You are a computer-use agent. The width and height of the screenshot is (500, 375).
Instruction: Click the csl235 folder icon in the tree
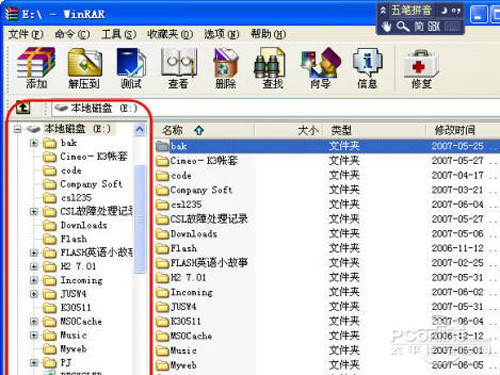click(50, 198)
